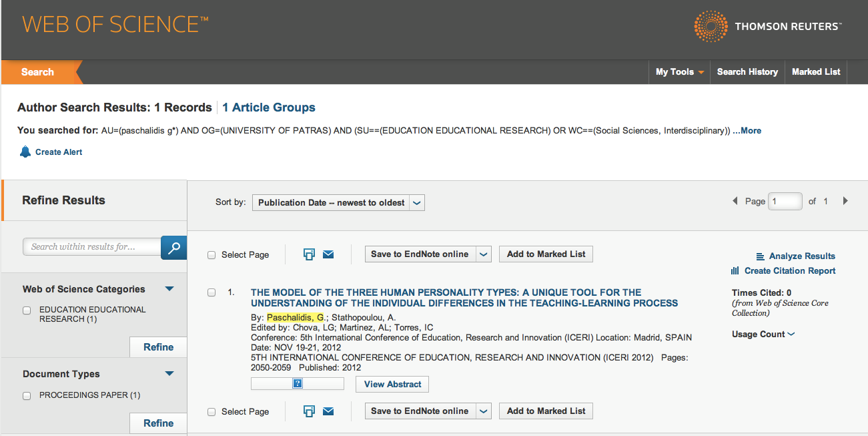Focus the Search within results field

click(92, 247)
